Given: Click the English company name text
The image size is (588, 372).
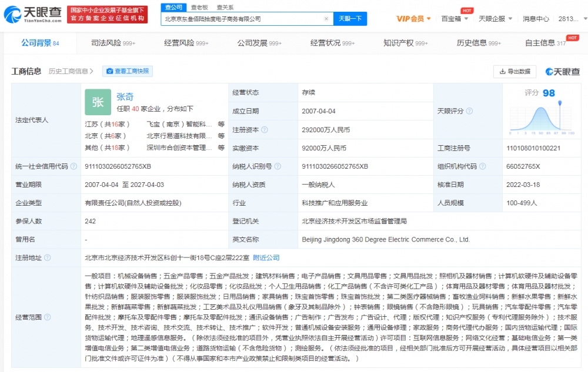Looking at the screenshot, I should (386, 239).
